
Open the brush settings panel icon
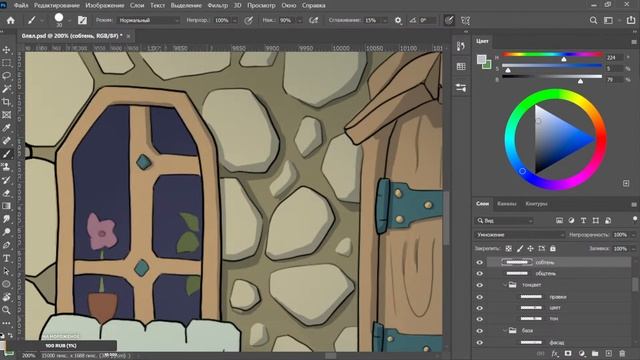[82, 20]
